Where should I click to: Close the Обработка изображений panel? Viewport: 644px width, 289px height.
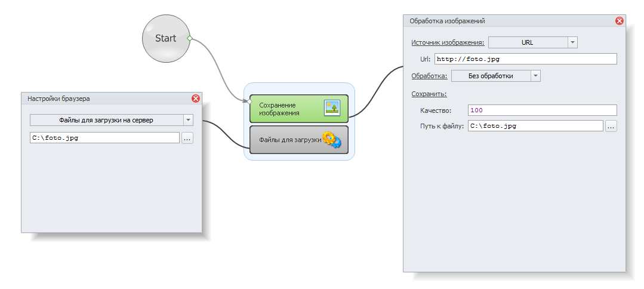pos(620,21)
